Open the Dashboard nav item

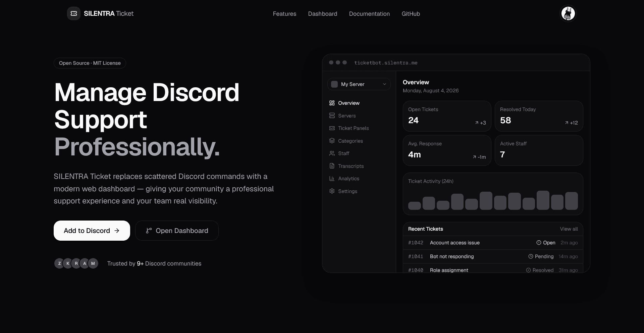point(323,14)
